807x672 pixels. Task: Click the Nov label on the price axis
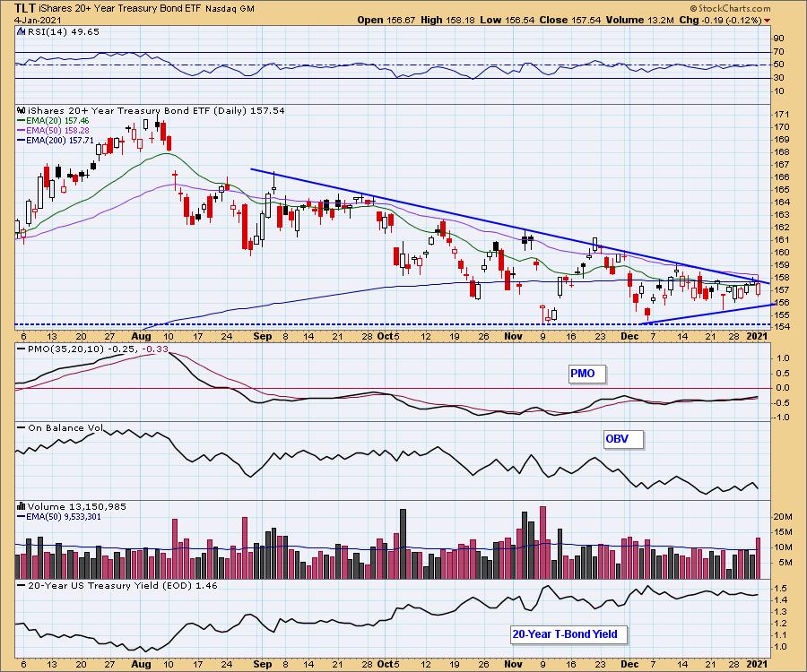[x=513, y=336]
